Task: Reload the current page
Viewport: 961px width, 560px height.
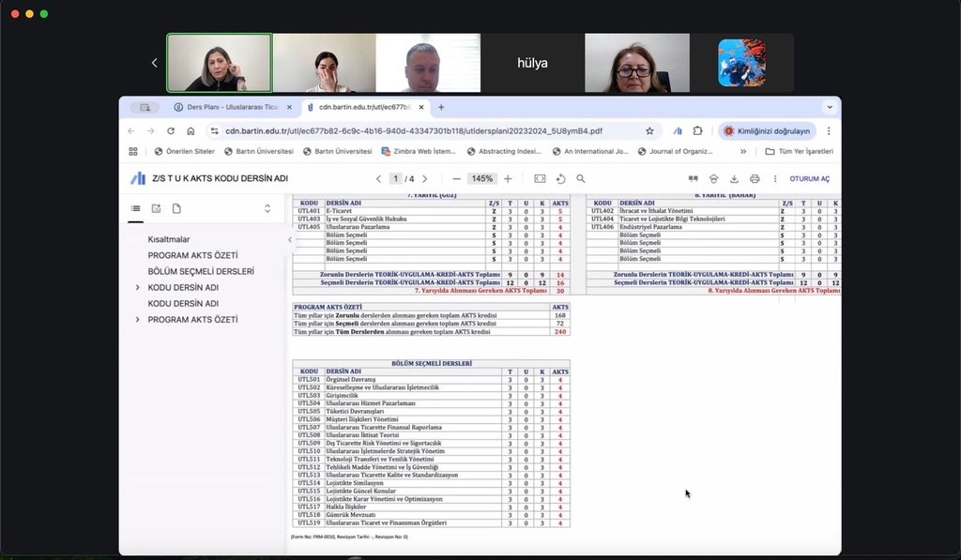Action: 171,131
